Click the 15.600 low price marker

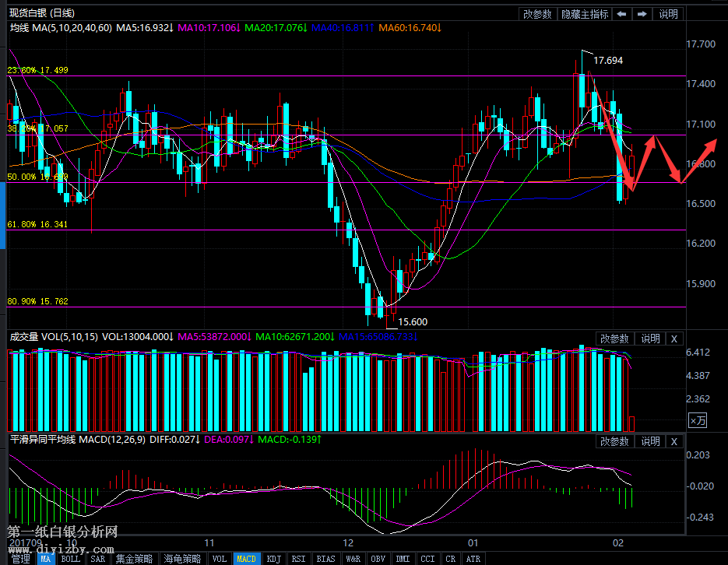412,321
